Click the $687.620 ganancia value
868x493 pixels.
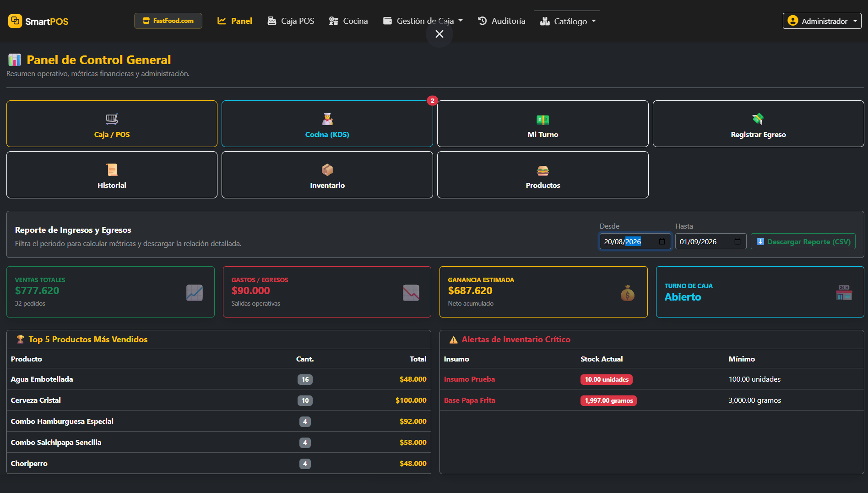(x=470, y=290)
